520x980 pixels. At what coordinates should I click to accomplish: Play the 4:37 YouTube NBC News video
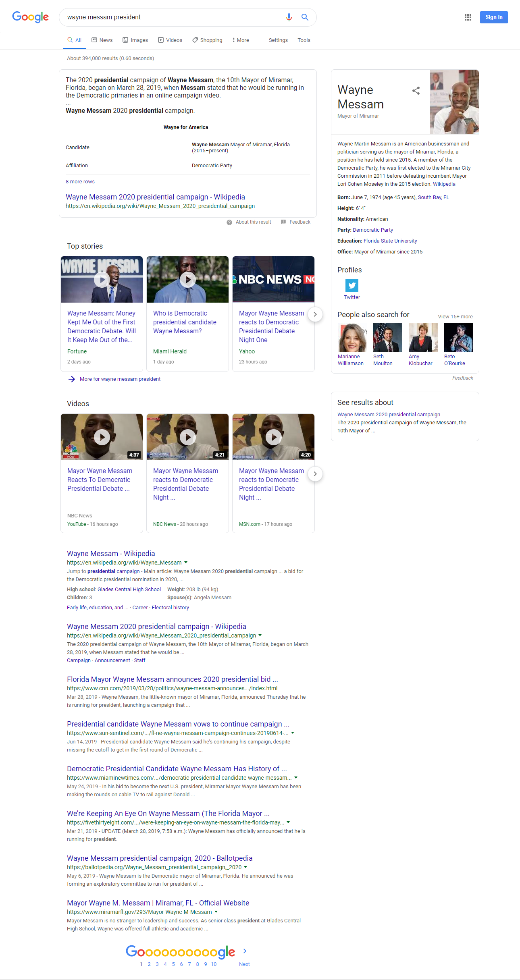[x=102, y=437]
